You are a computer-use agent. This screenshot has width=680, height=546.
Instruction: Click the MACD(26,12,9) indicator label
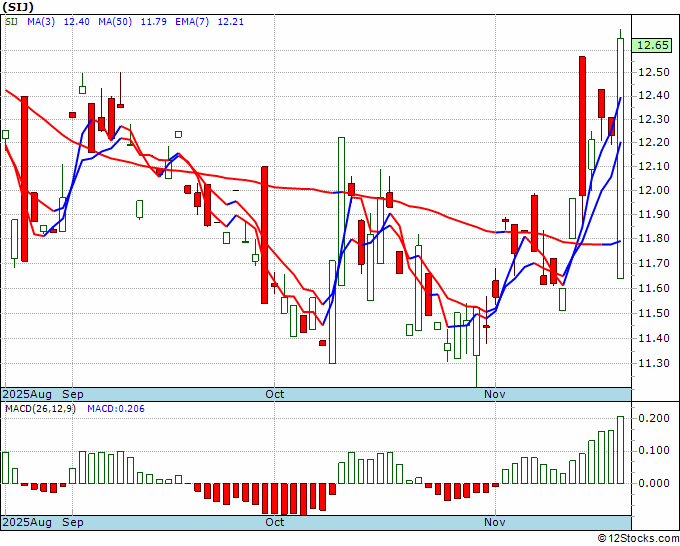40,409
